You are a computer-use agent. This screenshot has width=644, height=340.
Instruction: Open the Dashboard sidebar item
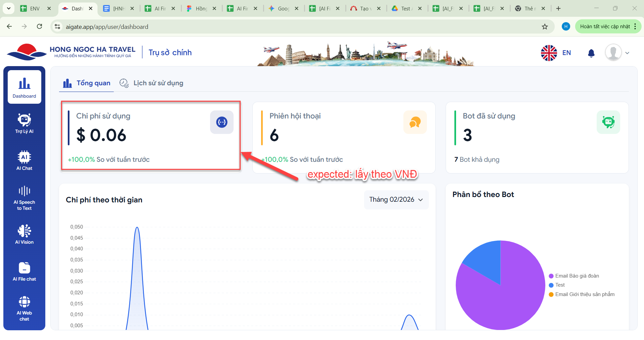[x=24, y=87]
